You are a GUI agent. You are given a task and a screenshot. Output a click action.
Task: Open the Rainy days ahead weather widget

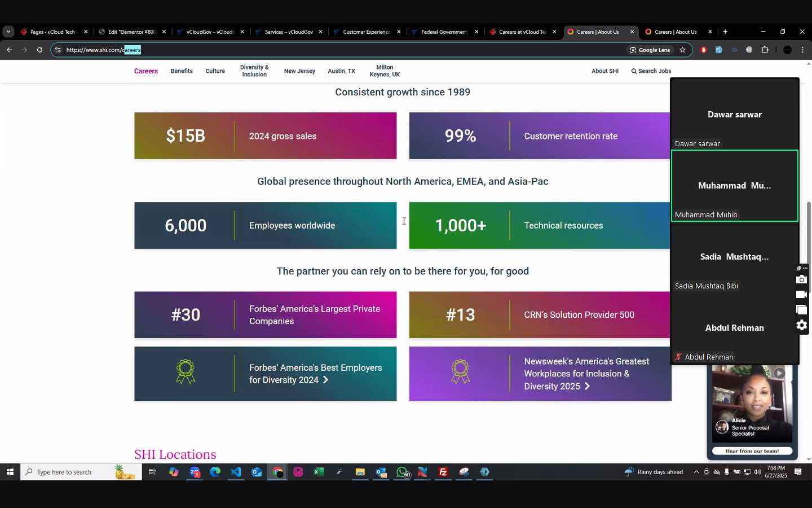[654, 472]
